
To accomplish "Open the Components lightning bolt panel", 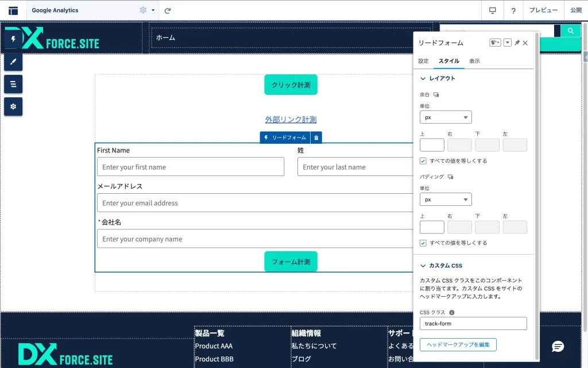I will point(13,39).
